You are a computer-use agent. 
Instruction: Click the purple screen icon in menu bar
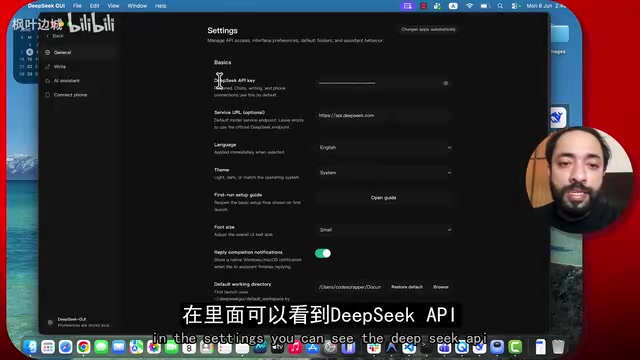(x=407, y=6)
